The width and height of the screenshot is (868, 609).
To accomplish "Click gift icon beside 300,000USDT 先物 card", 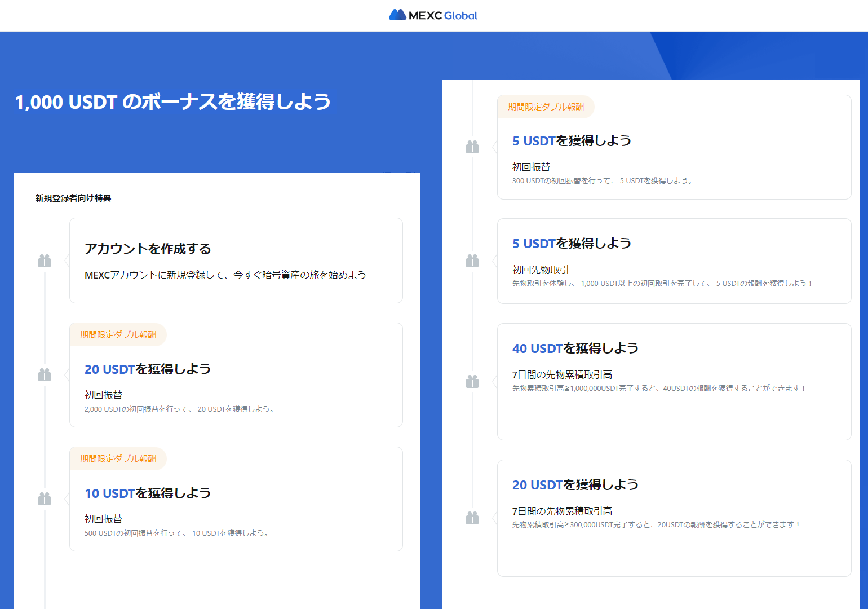I will point(472,518).
